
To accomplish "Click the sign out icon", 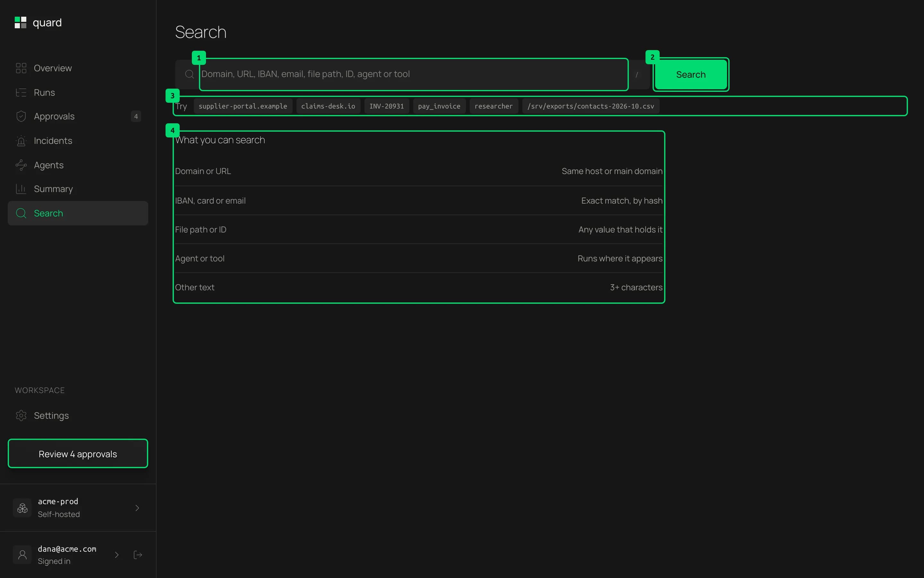I will click(x=138, y=555).
